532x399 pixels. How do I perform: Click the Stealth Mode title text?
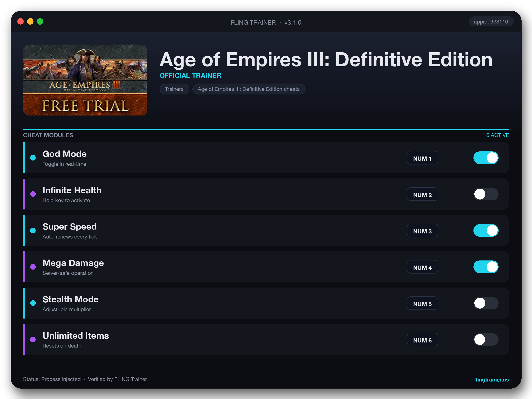(x=70, y=299)
